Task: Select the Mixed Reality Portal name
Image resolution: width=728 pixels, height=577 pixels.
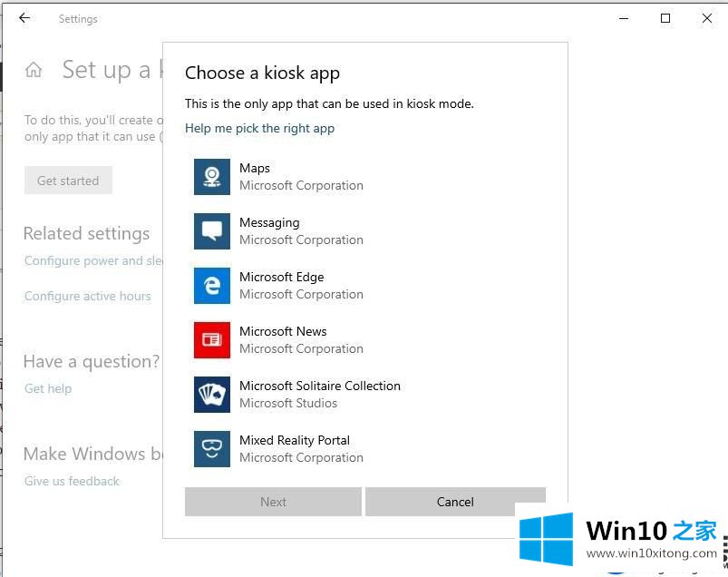Action: [x=295, y=440]
